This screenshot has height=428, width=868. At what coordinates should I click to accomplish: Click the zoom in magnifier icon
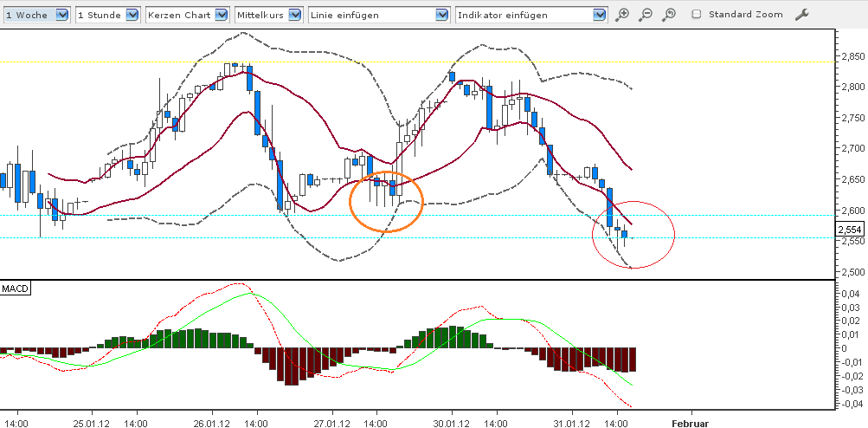(622, 15)
